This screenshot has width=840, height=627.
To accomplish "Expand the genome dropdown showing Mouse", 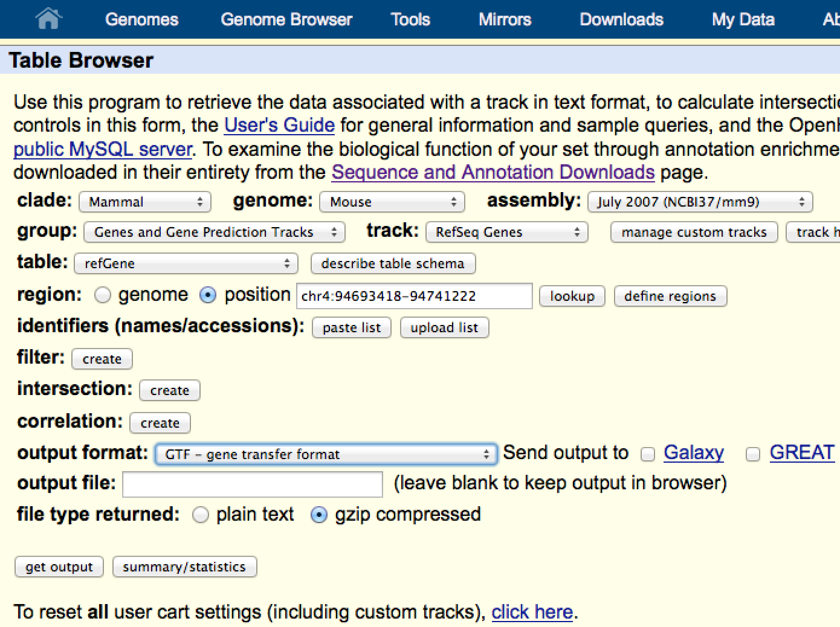I will pyautogui.click(x=392, y=202).
